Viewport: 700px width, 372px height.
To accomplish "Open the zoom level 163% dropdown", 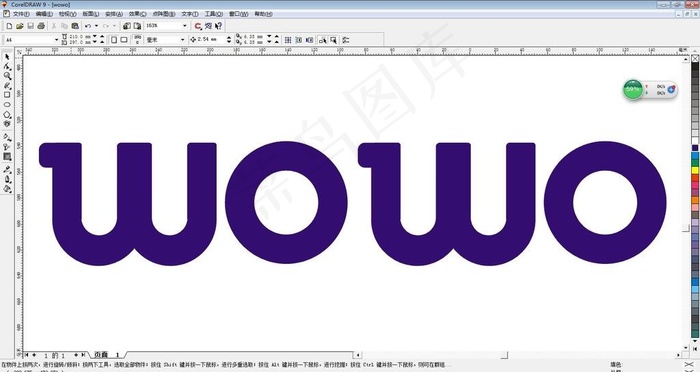I will tap(184, 26).
